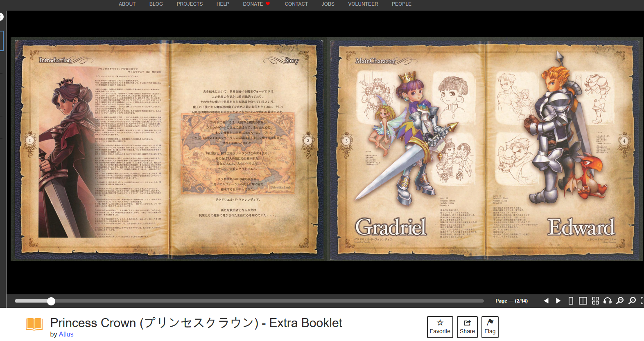Click the page navigation slider handle
Screen dimensions: 644x341
51,301
